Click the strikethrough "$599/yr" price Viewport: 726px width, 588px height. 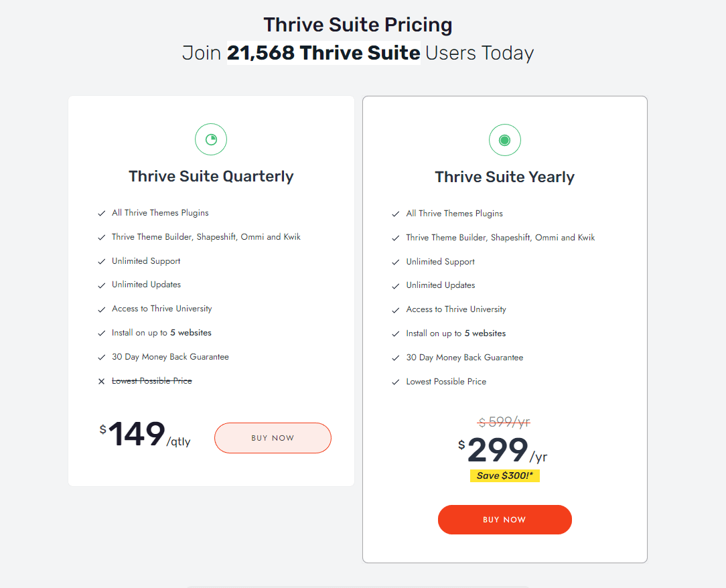tap(505, 422)
